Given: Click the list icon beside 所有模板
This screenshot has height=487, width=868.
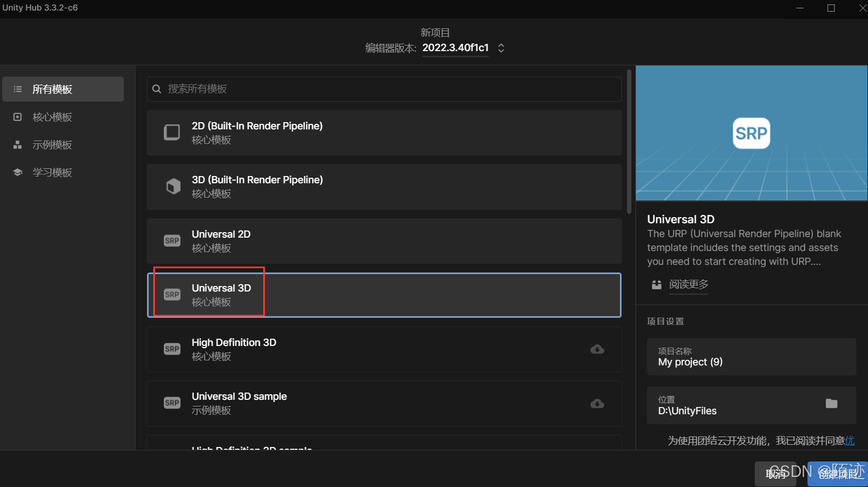Looking at the screenshot, I should point(18,89).
